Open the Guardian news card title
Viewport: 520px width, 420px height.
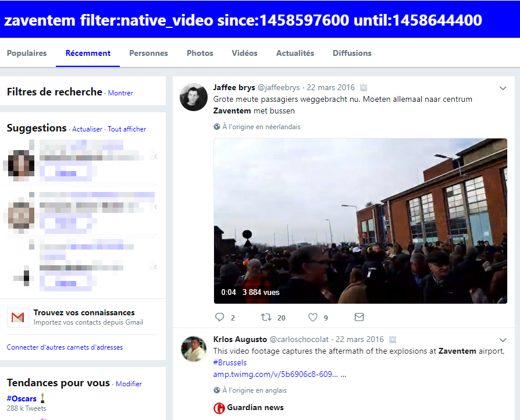click(255, 407)
